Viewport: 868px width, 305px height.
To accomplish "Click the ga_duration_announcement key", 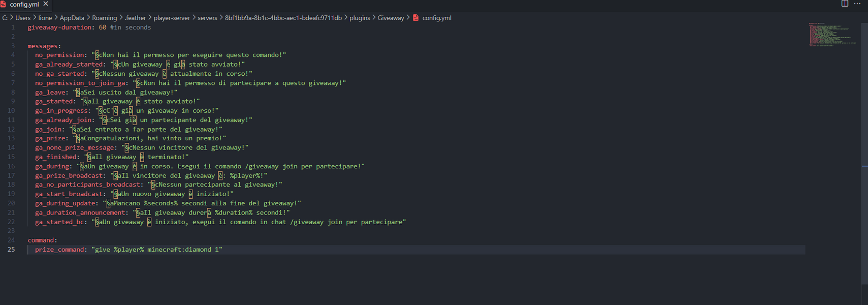I will 80,212.
